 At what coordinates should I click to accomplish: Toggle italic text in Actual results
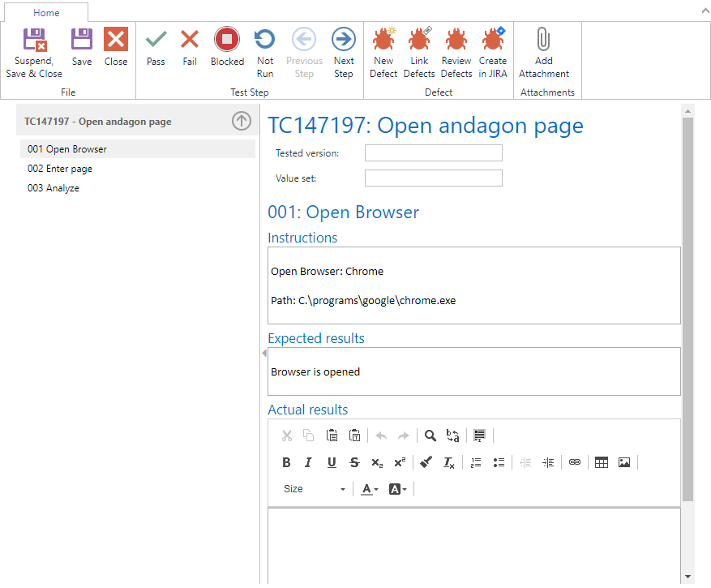308,462
